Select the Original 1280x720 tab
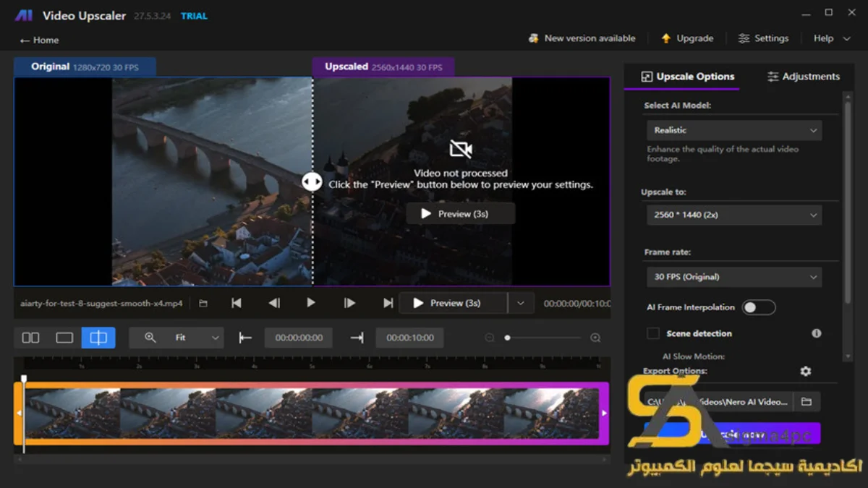 point(85,67)
